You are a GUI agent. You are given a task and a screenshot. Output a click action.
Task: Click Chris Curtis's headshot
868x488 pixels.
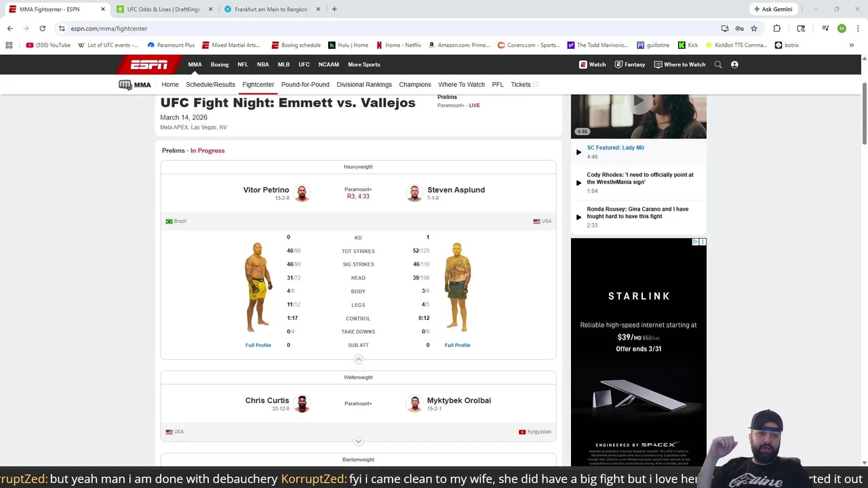click(302, 404)
